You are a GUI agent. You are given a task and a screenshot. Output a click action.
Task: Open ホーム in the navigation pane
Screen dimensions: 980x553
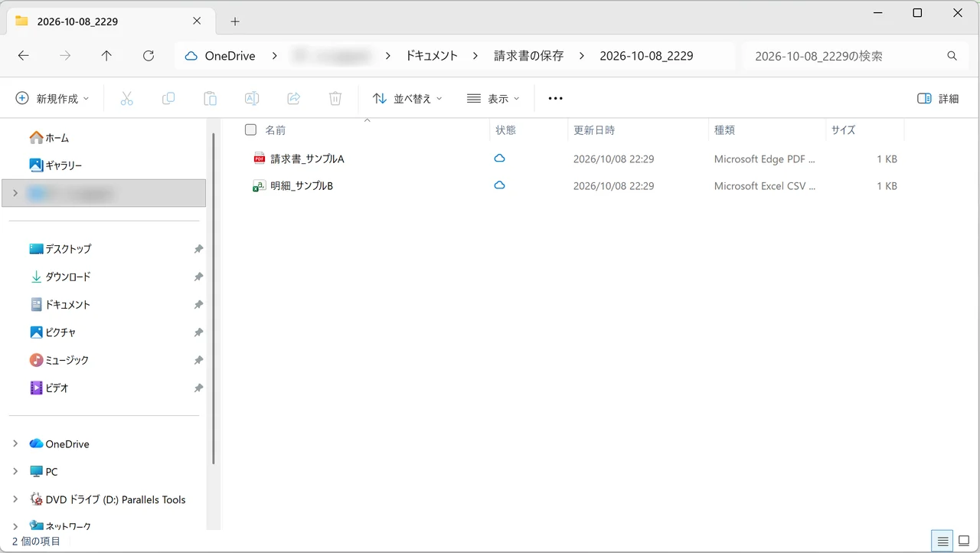pyautogui.click(x=49, y=138)
